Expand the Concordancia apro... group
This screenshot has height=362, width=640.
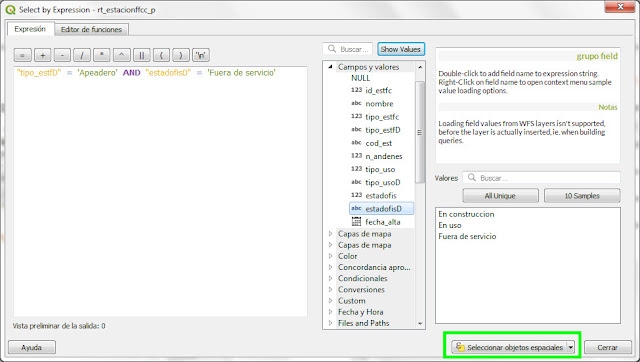pos(331,267)
